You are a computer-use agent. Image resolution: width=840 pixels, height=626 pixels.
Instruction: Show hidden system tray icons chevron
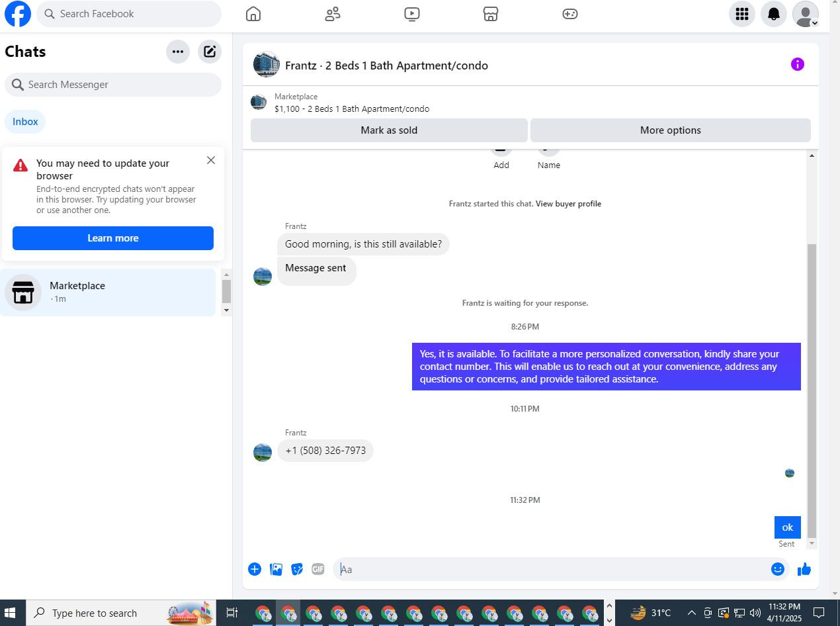point(691,613)
